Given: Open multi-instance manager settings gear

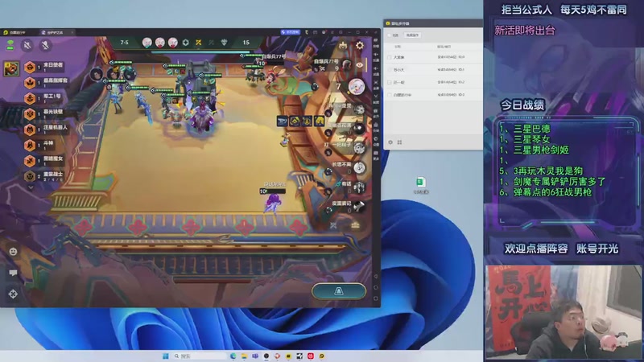Looking at the screenshot, I should [390, 142].
